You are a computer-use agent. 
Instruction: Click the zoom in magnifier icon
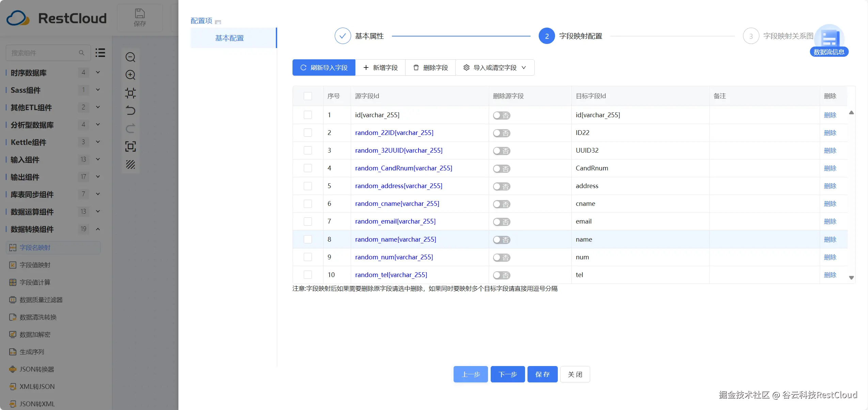pos(130,75)
